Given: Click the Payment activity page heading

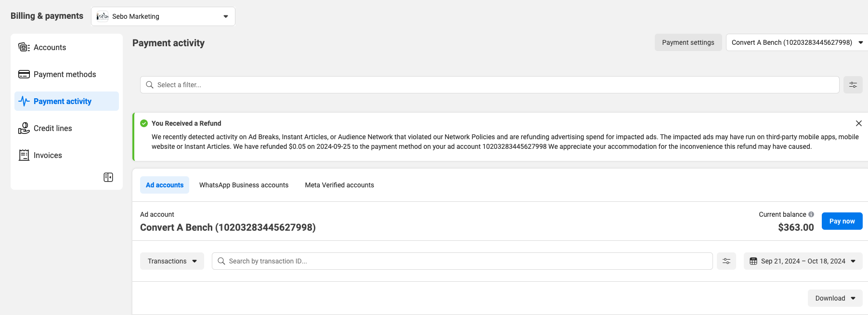Looking at the screenshot, I should tap(168, 43).
